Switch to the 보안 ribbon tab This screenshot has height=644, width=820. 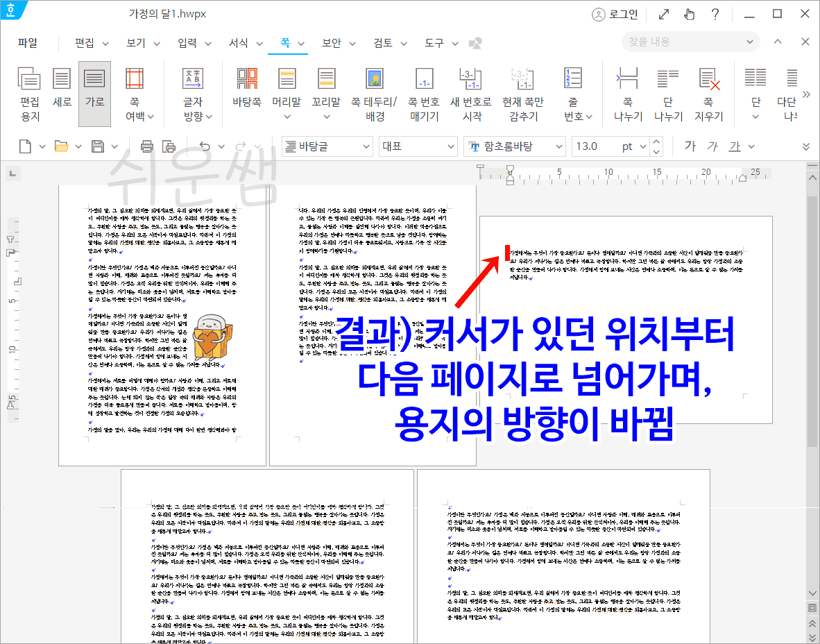(x=332, y=42)
